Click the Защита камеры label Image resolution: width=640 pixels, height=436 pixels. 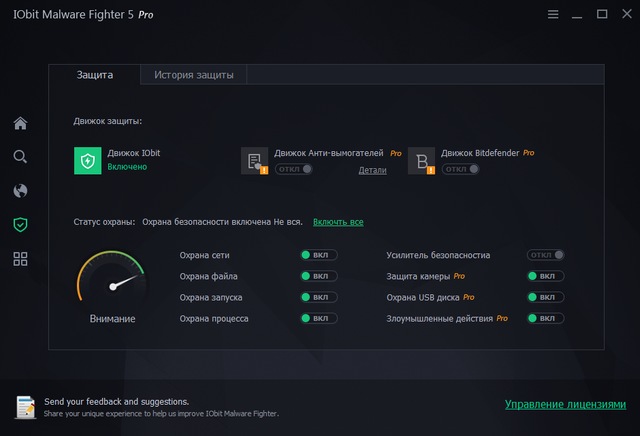pos(418,276)
